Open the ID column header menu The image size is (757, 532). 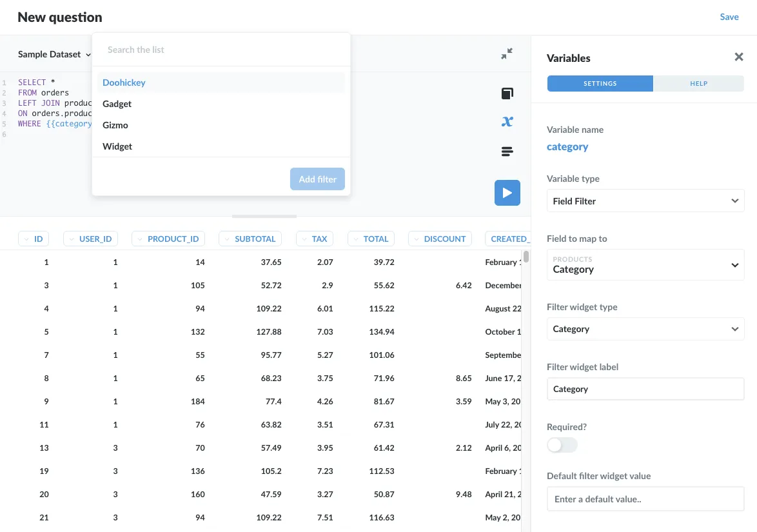point(34,239)
